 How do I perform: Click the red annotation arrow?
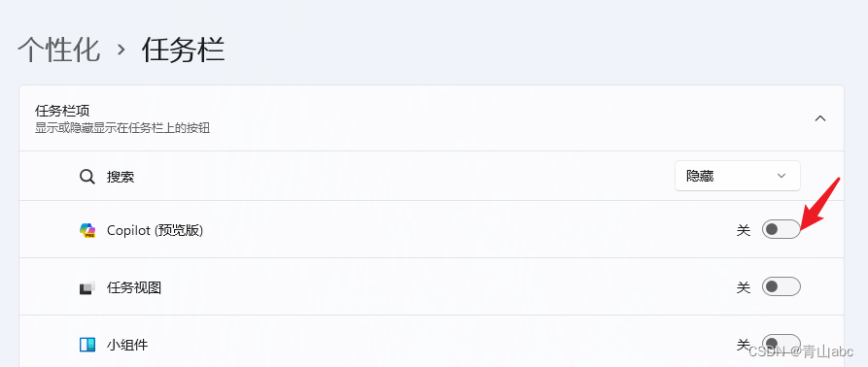[x=821, y=205]
